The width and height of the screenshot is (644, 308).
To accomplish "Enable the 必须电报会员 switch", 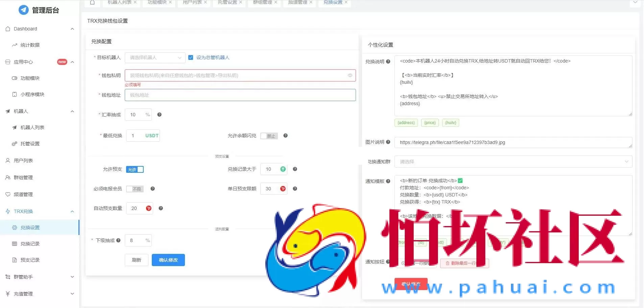I will pyautogui.click(x=135, y=189).
